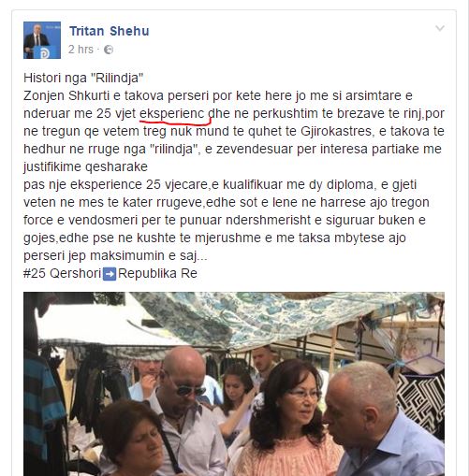
Task: Select the red-underlined word eksperienc
Action: 171,113
